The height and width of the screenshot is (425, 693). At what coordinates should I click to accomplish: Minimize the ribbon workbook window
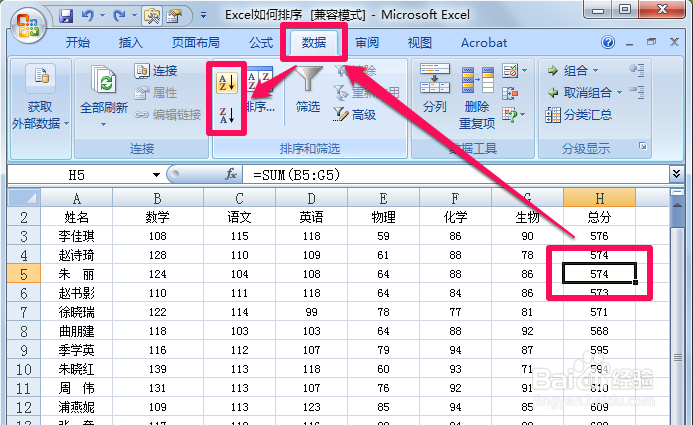[629, 42]
